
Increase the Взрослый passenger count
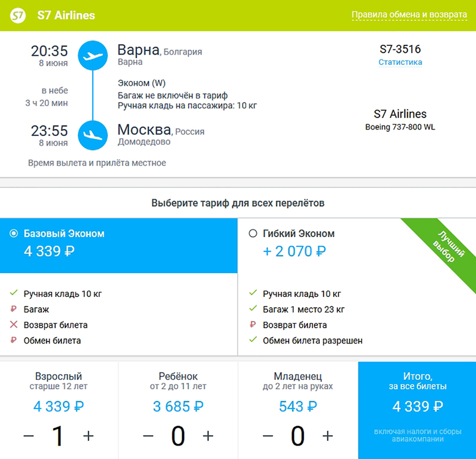[x=88, y=436]
